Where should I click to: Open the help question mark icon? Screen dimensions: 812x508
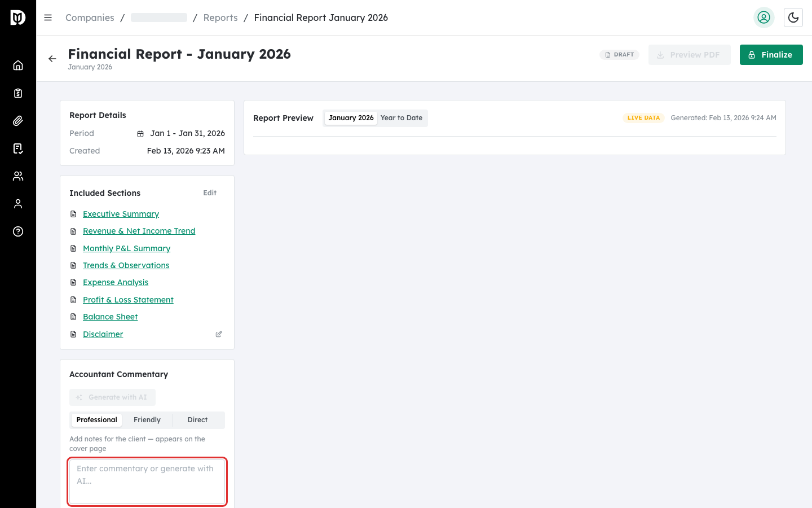tap(18, 231)
